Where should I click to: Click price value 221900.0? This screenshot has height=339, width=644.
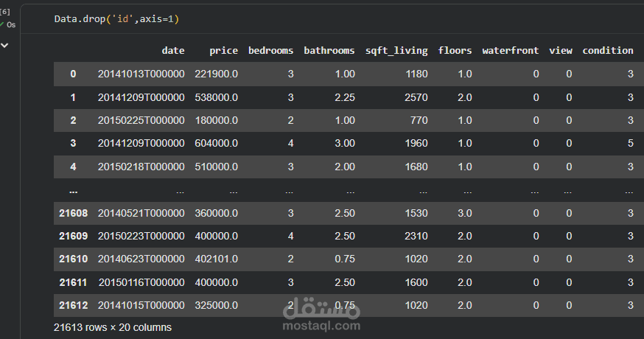[217, 74]
